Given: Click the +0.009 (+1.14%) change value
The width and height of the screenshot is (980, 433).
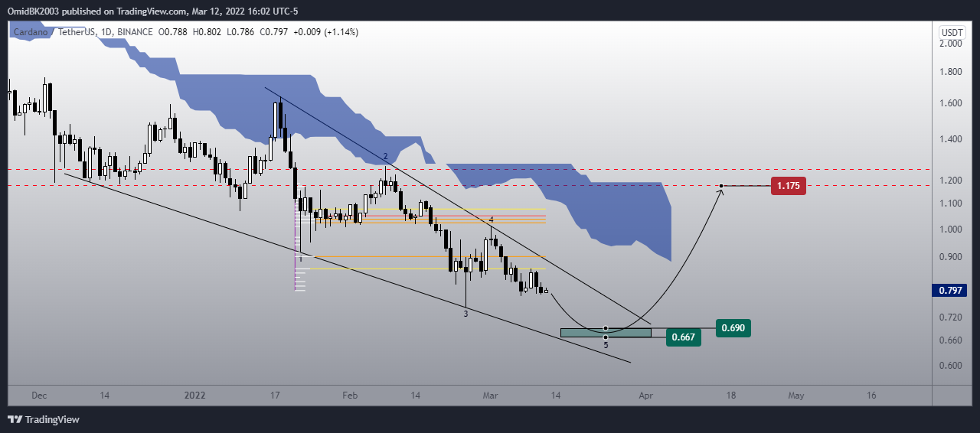Looking at the screenshot, I should click(x=325, y=32).
